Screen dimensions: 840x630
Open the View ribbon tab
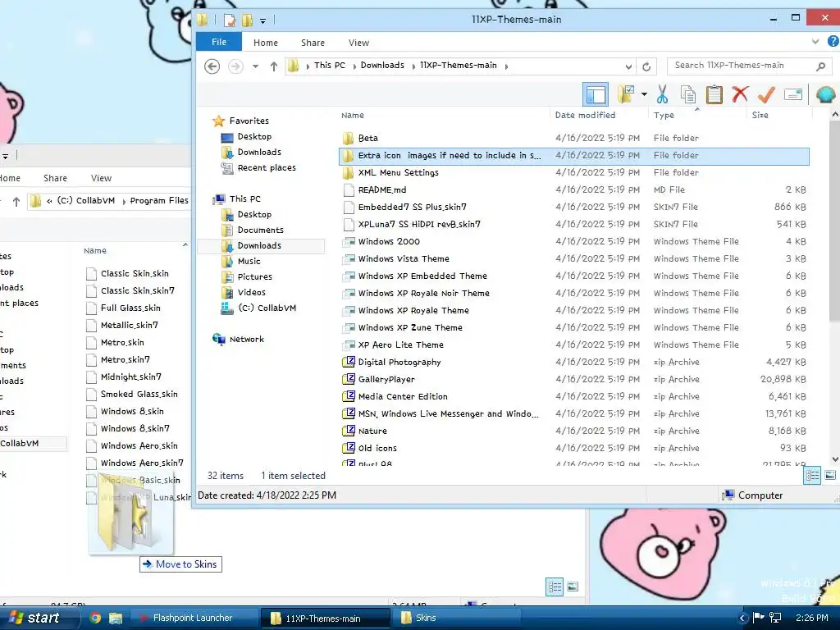click(x=358, y=43)
